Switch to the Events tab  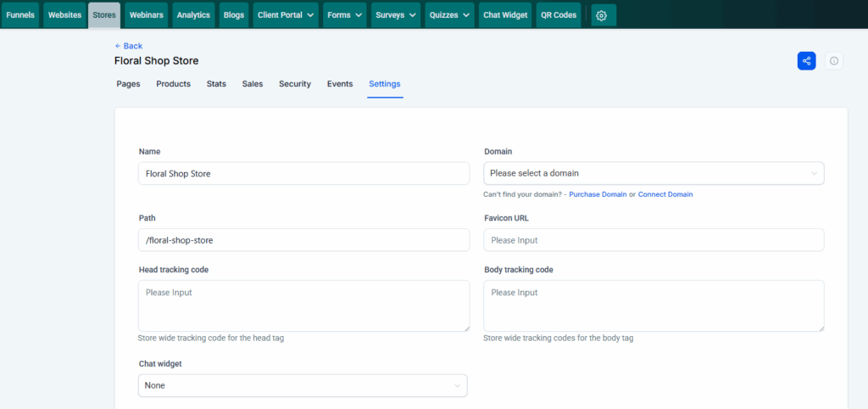(340, 84)
